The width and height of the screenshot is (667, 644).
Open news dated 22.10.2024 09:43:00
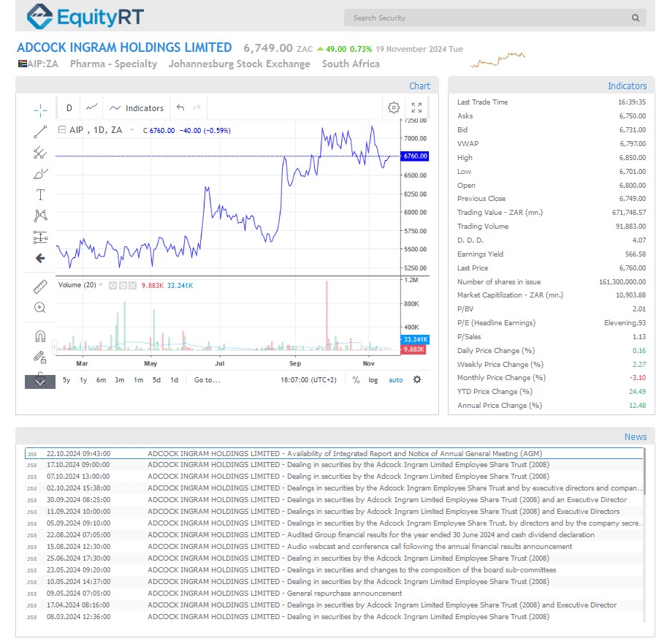(x=334, y=454)
